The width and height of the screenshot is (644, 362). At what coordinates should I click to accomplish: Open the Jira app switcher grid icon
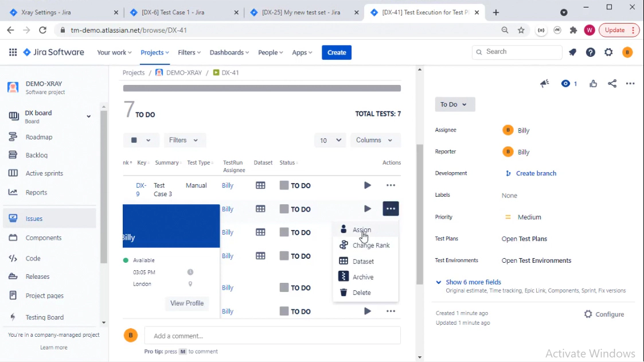coord(13,52)
